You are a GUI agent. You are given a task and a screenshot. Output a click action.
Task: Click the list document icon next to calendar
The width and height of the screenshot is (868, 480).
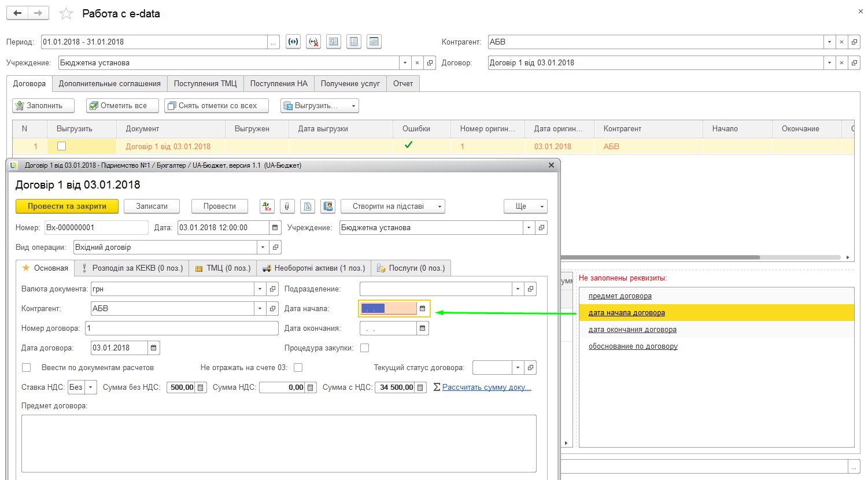coord(354,42)
